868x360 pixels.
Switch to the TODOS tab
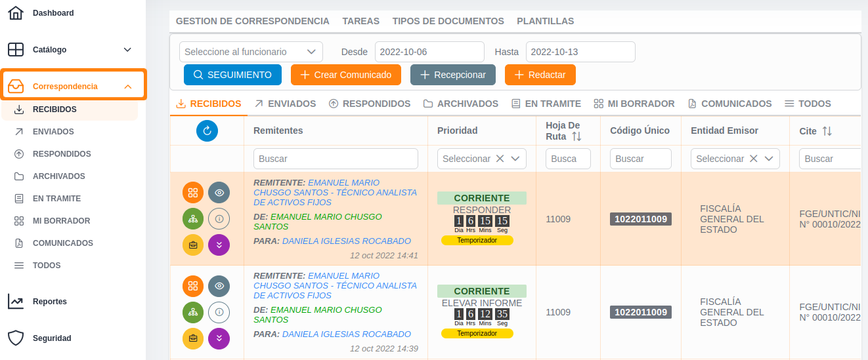click(x=808, y=104)
